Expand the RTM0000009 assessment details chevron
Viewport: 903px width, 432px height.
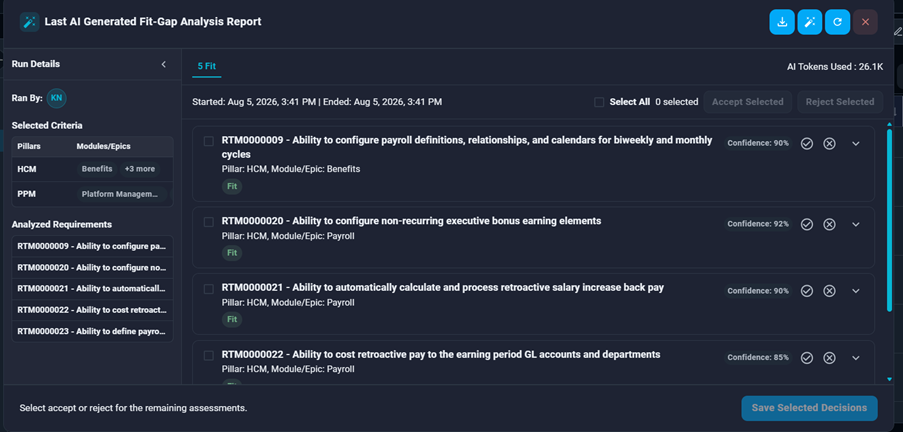click(x=856, y=143)
